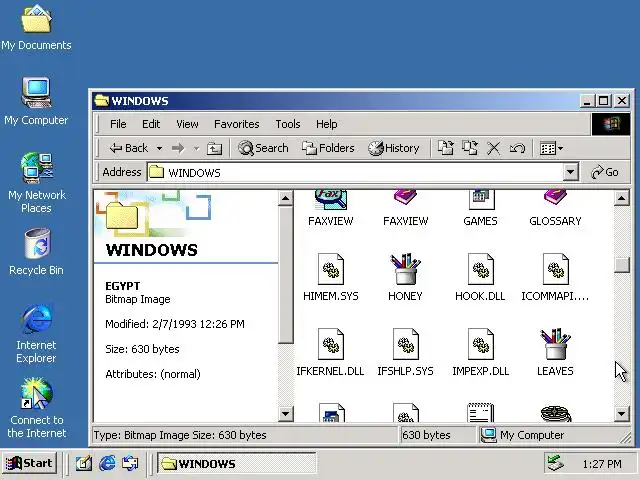
Task: Click the file list scrollbar thumb
Action: coord(621,265)
